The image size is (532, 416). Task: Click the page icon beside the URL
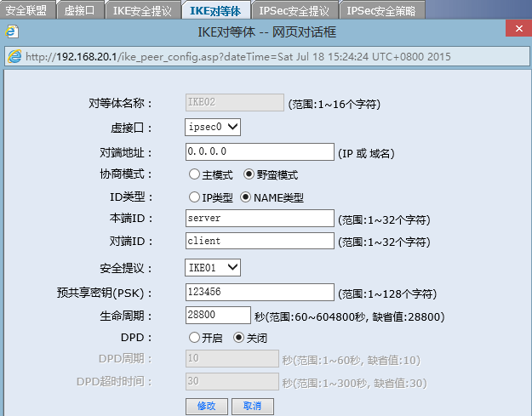click(15, 56)
